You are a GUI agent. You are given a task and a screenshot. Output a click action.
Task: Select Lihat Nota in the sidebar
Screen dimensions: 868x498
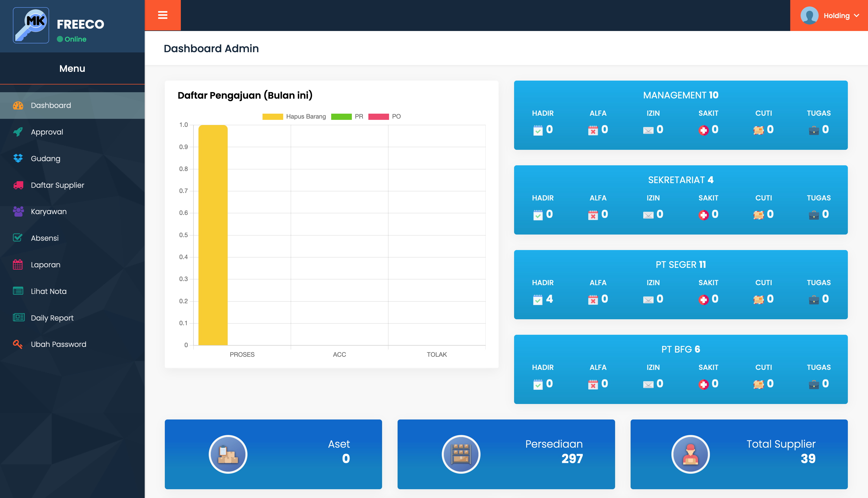tap(72, 291)
